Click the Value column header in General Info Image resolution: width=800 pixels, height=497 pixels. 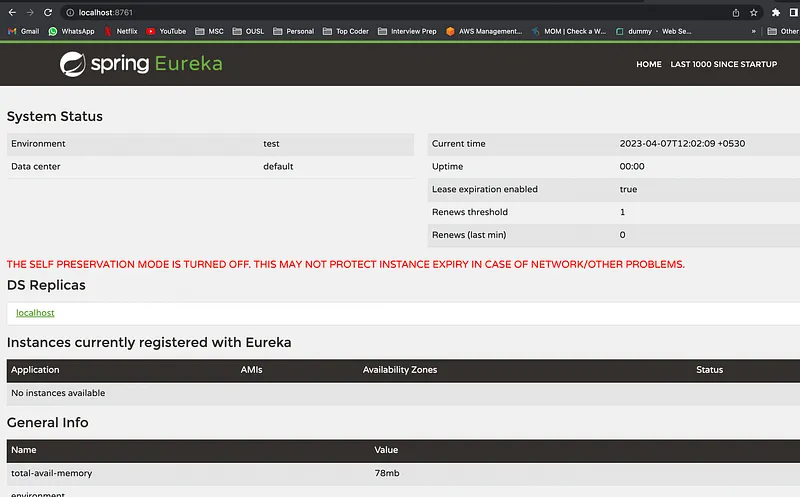click(386, 450)
